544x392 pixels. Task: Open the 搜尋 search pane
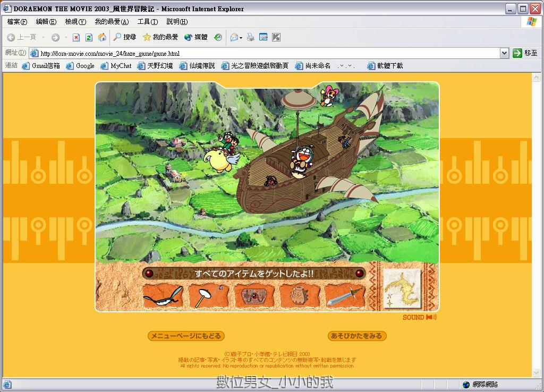pyautogui.click(x=124, y=37)
